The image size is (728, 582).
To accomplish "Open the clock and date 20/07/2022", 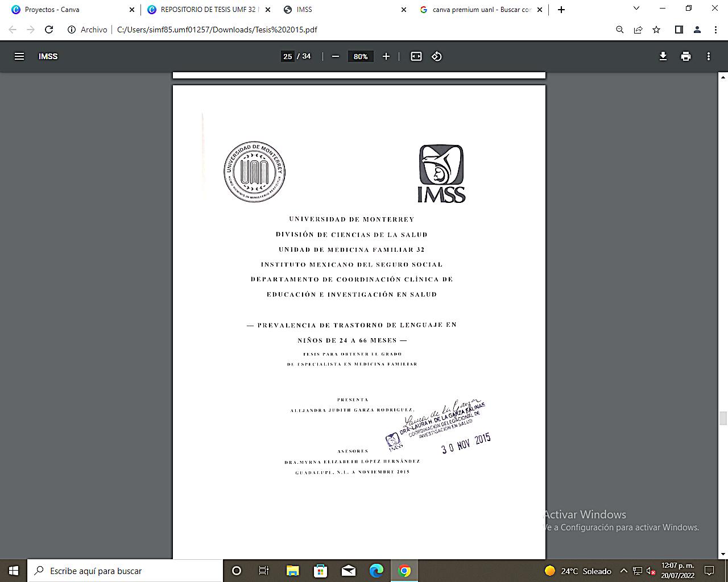I will (678, 571).
